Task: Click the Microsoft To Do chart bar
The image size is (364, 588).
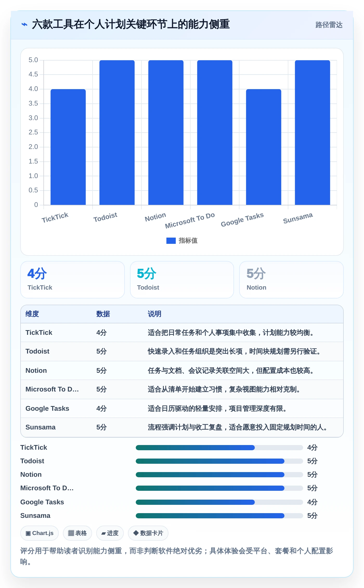Action: pyautogui.click(x=215, y=133)
